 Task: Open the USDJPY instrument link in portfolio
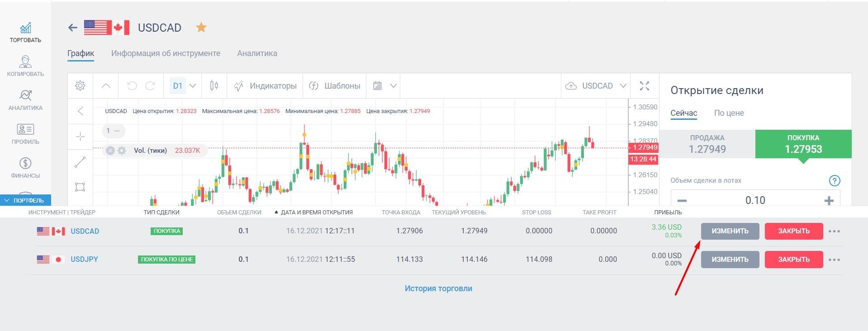[84, 260]
